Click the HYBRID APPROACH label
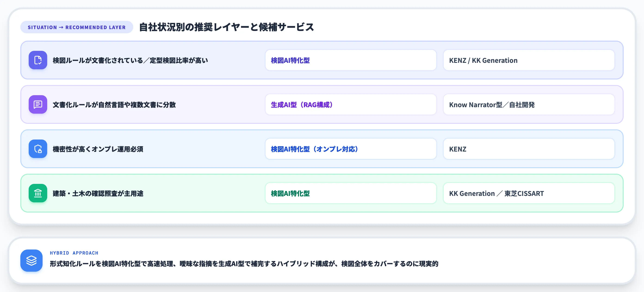This screenshot has height=292, width=644. click(x=74, y=253)
